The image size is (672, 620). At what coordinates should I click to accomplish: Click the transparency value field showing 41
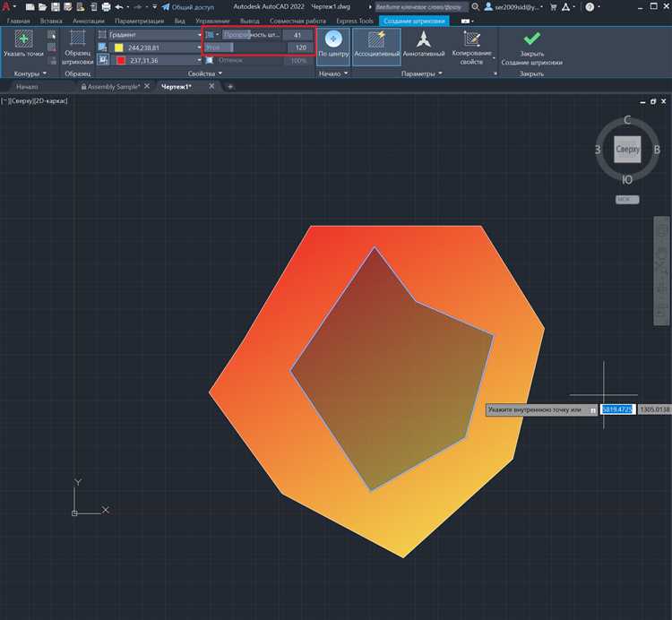pyautogui.click(x=298, y=35)
